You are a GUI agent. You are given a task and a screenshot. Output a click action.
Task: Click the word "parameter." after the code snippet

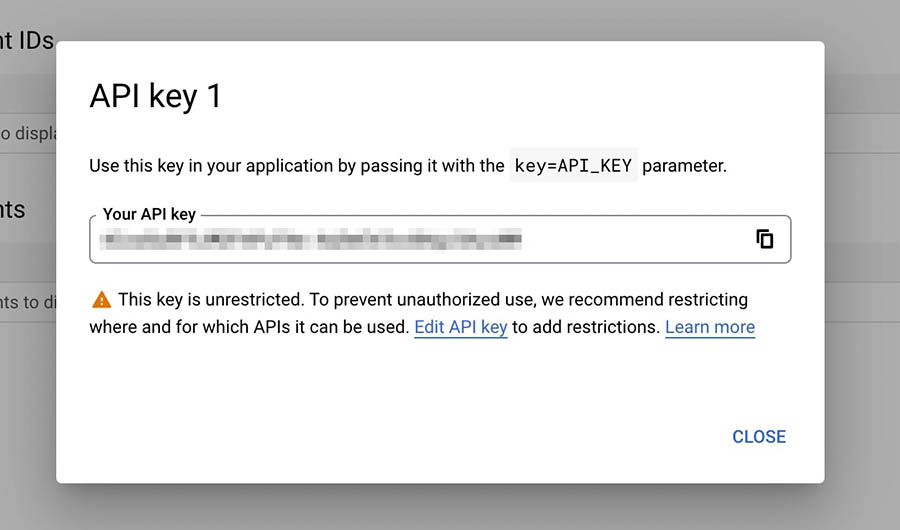[x=684, y=166]
